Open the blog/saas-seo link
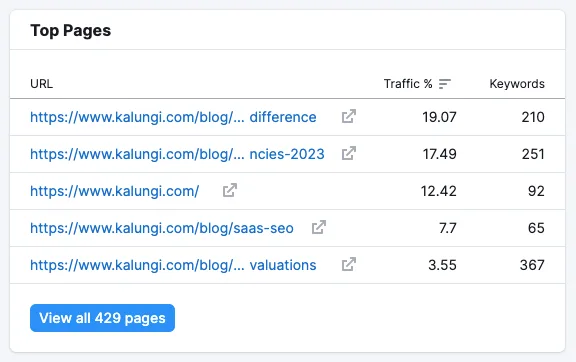The height and width of the screenshot is (362, 576). 162,228
